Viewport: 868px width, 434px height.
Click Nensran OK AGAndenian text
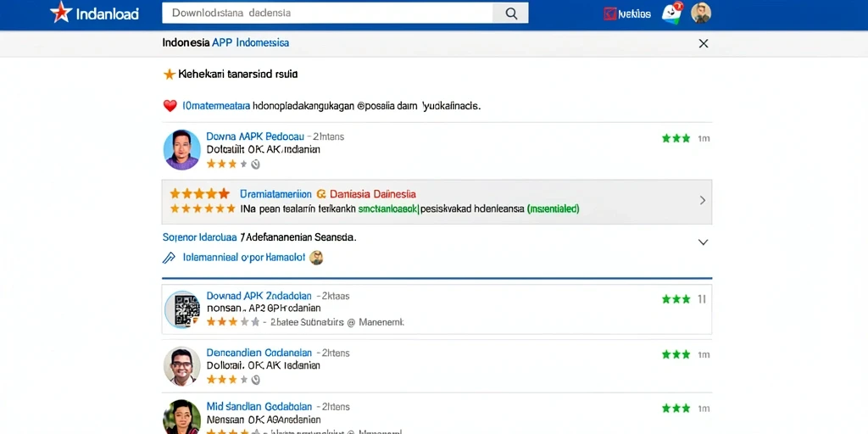[x=264, y=420]
